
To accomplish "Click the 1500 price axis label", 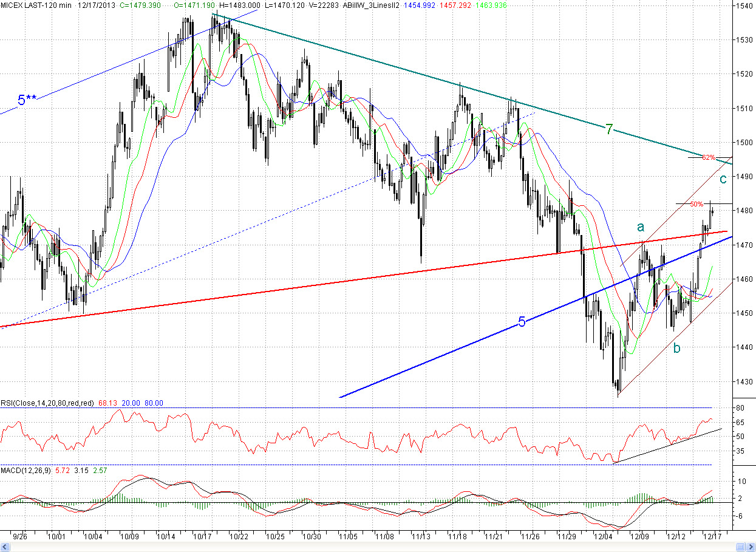I will coord(744,143).
